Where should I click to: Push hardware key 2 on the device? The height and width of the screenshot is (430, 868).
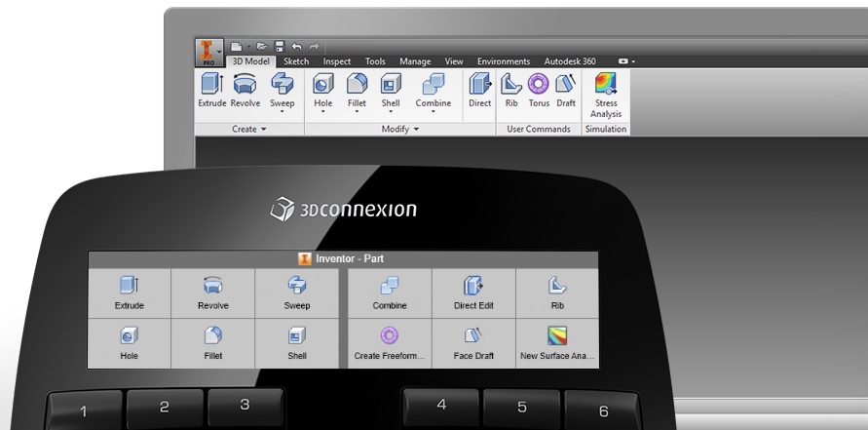coord(165,409)
